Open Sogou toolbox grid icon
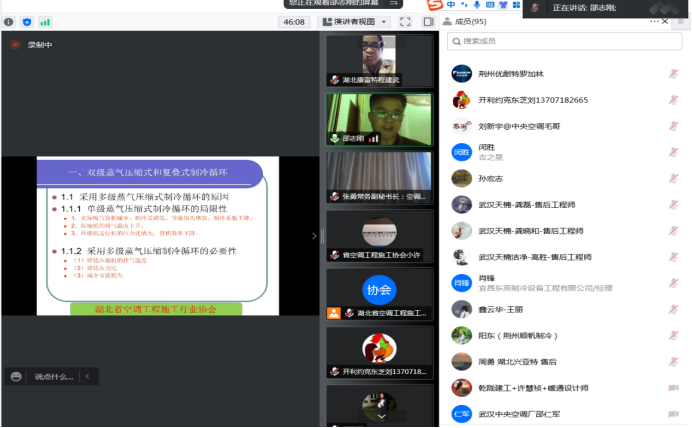Viewport: 692px width, 428px height. tap(516, 5)
